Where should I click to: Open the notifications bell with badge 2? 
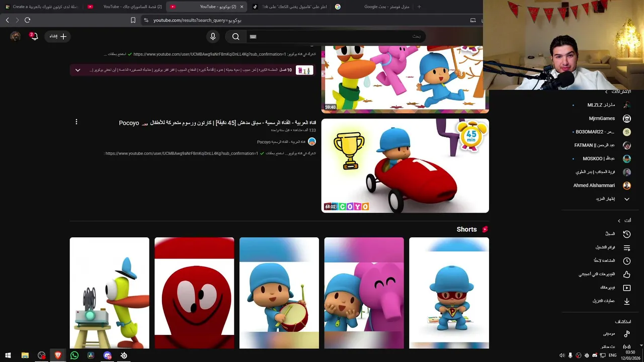point(33,36)
